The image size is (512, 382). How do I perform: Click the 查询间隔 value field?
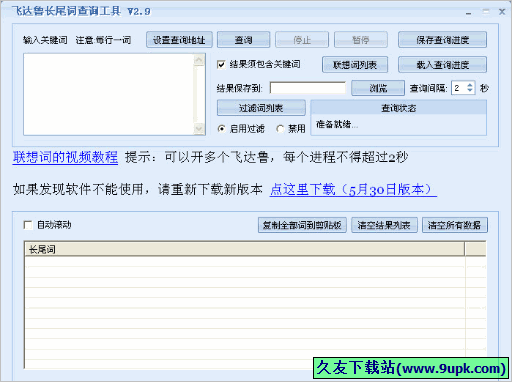459,88
